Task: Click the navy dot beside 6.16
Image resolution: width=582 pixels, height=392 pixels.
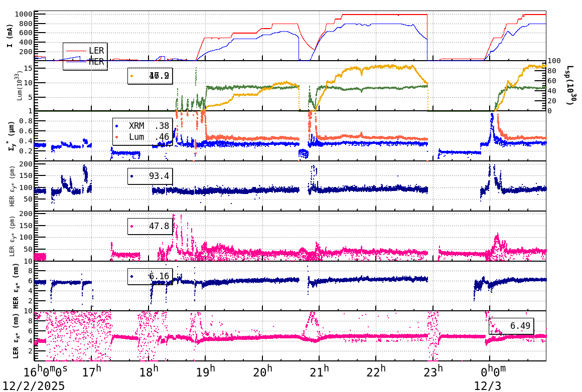Action: 131,277
